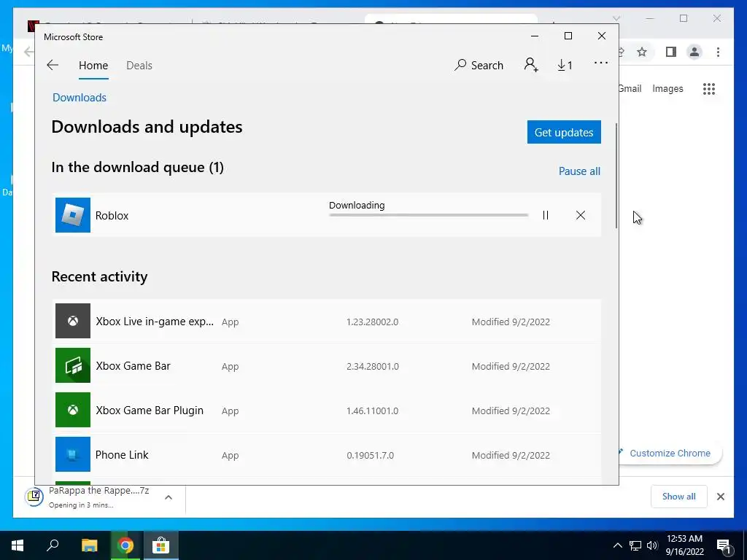This screenshot has height=560, width=747.
Task: Click the Pause all link
Action: [579, 171]
